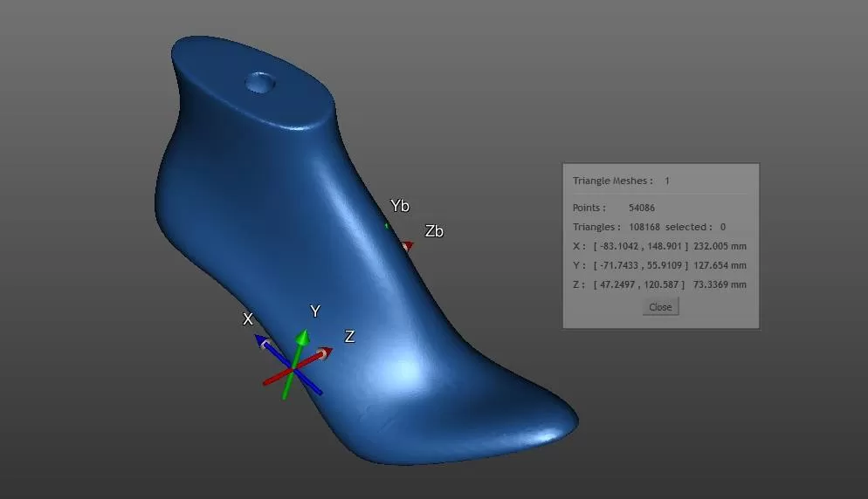Click the X range row showing 232.005 mm

point(659,246)
